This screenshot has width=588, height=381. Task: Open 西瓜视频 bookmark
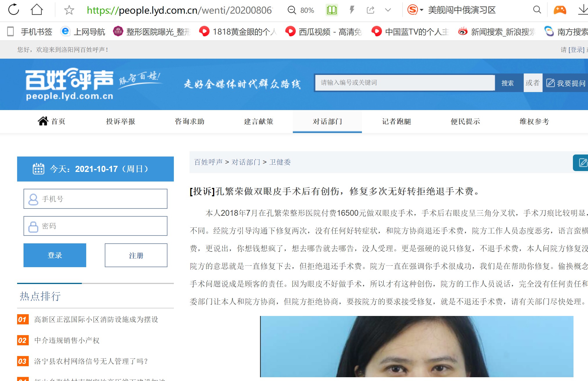(324, 31)
